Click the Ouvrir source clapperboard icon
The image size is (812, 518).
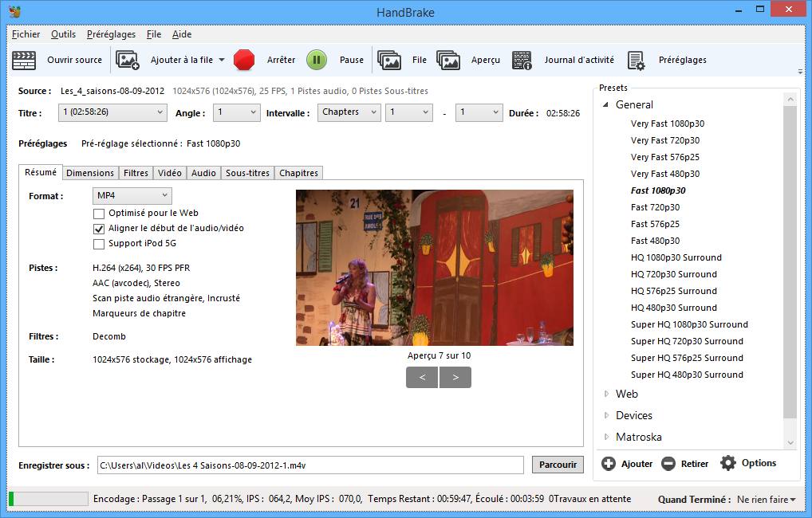tap(24, 60)
